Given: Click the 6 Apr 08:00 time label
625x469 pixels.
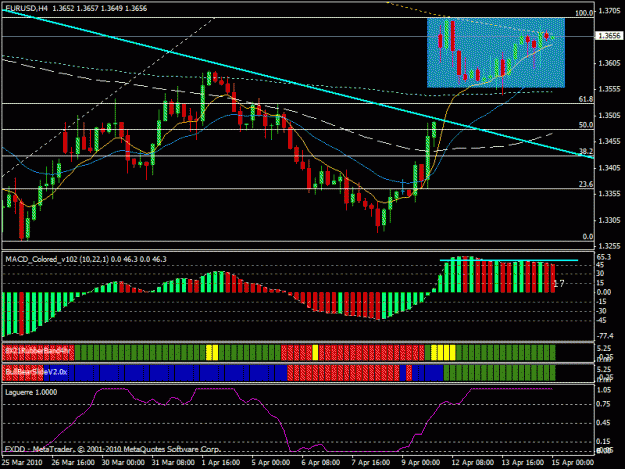Looking at the screenshot, I should click(320, 462).
